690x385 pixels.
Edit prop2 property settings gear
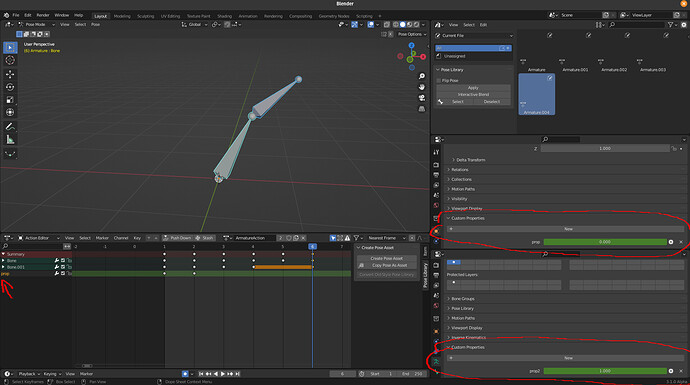[671, 371]
